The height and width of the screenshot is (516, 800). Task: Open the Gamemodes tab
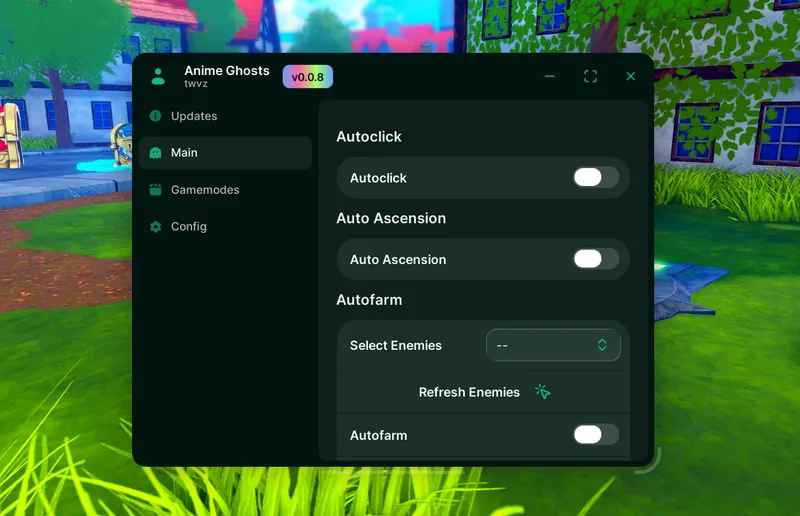225,189
